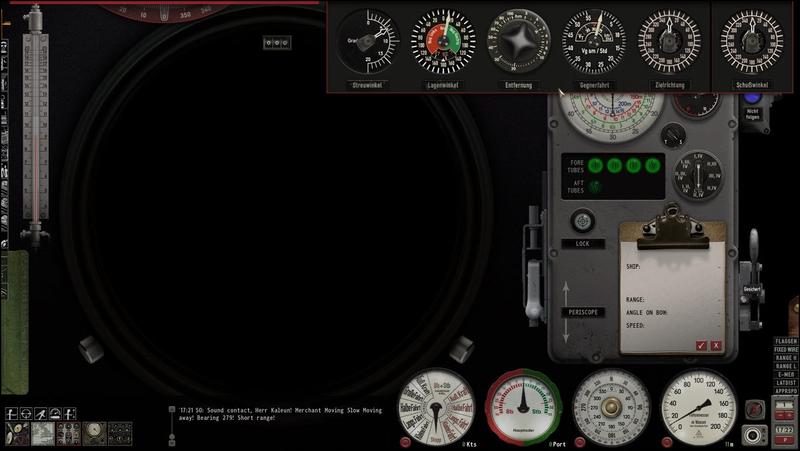This screenshot has height=451, width=800.
Task: Open the FLAGGEN tab
Action: pos(786,341)
